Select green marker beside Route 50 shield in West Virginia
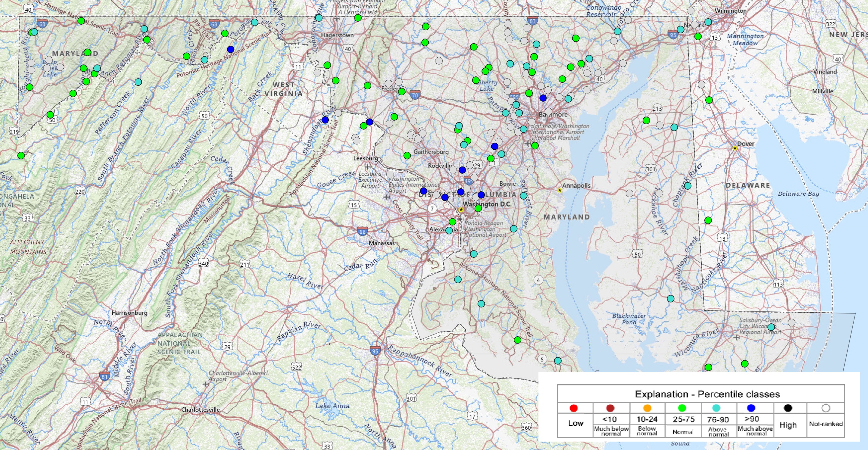 click(x=50, y=115)
